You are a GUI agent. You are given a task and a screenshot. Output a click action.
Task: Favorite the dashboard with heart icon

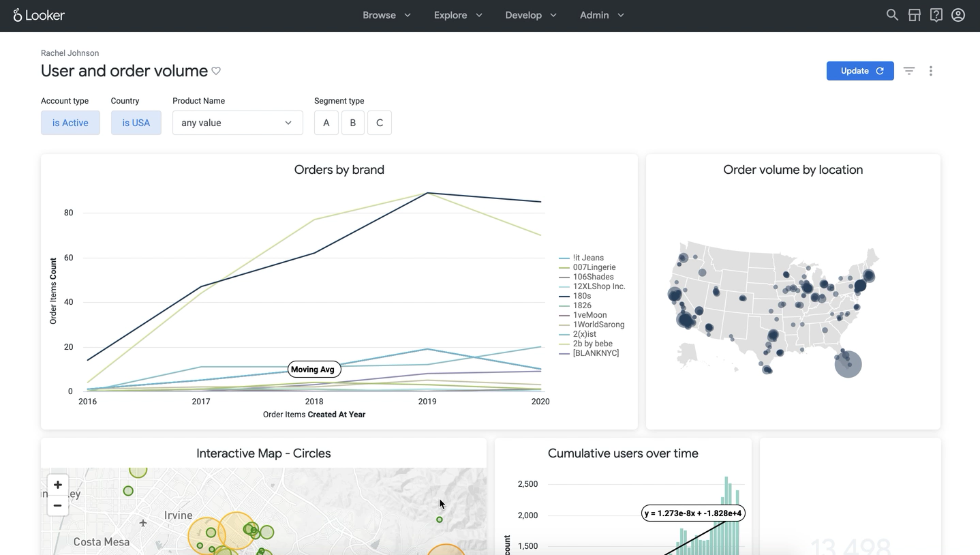216,71
